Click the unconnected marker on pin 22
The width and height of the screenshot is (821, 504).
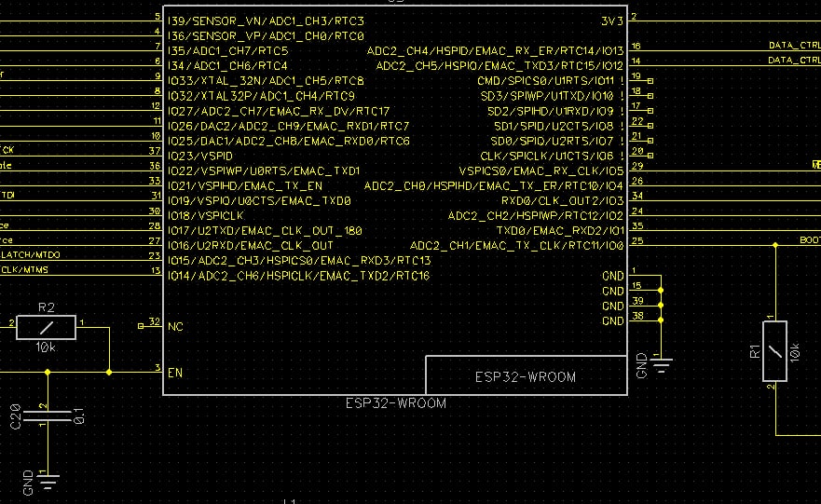(650, 126)
